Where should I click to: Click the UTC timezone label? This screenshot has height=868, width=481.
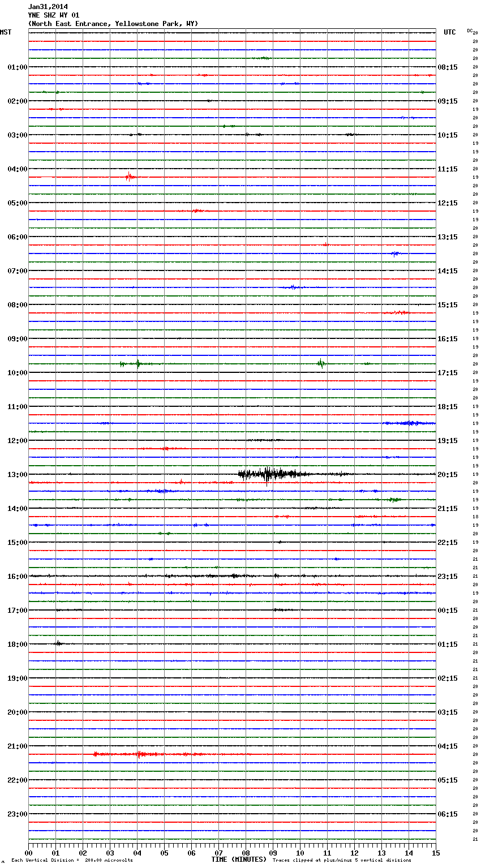click(450, 32)
